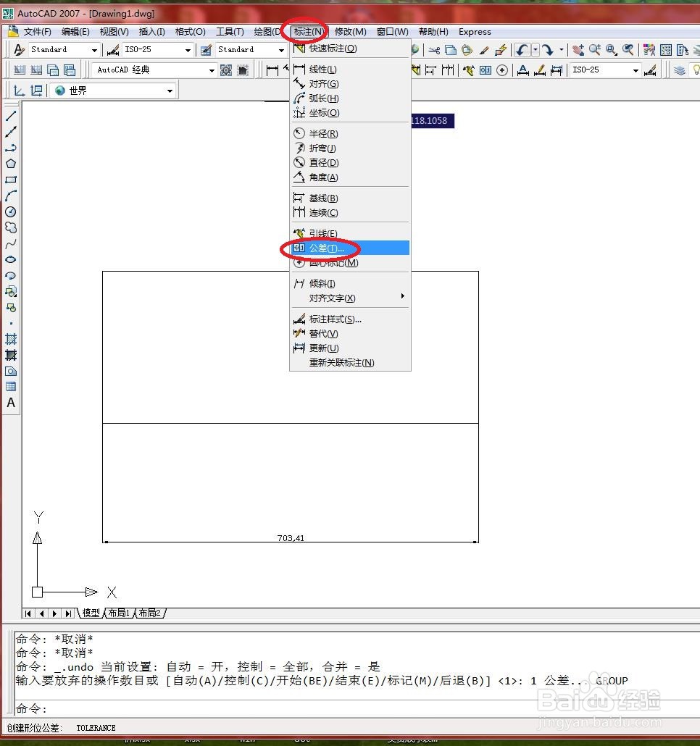700x746 pixels.
Task: Select the Line drawing tool
Action: click(x=10, y=116)
